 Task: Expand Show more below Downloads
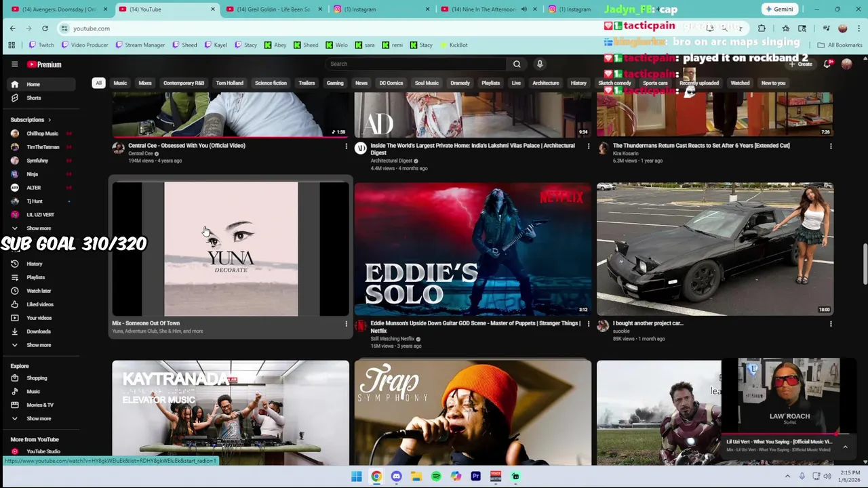coord(41,345)
